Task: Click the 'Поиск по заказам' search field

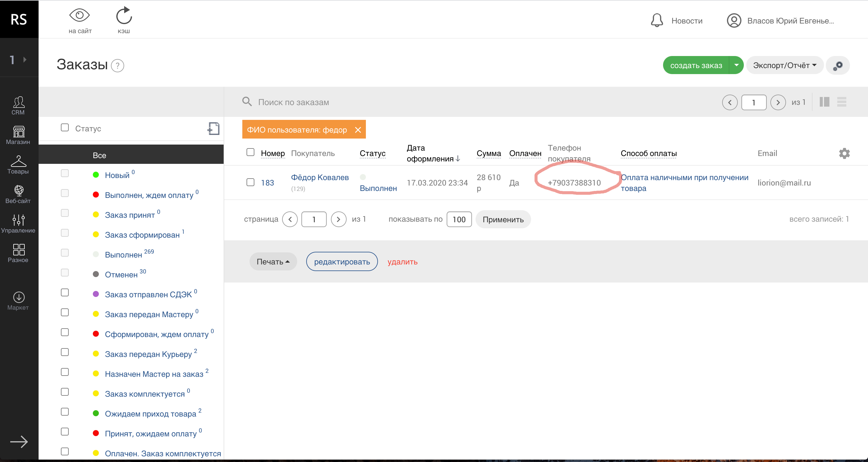Action: click(x=404, y=102)
